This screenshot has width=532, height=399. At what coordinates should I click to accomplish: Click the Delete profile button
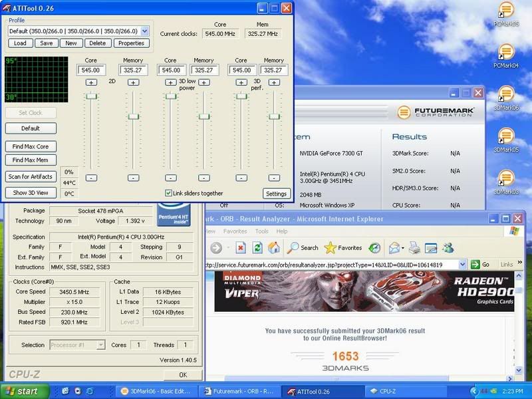point(97,43)
